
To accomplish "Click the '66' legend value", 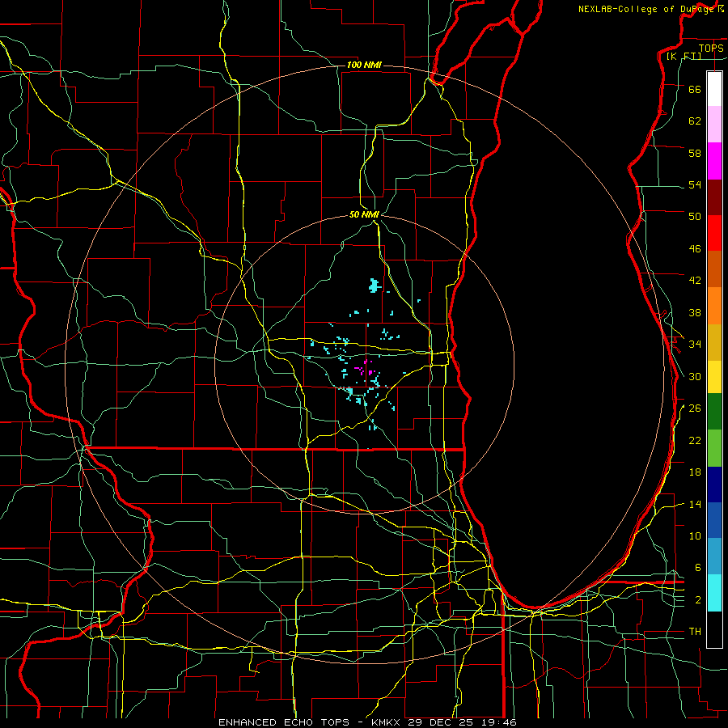I will (x=695, y=89).
